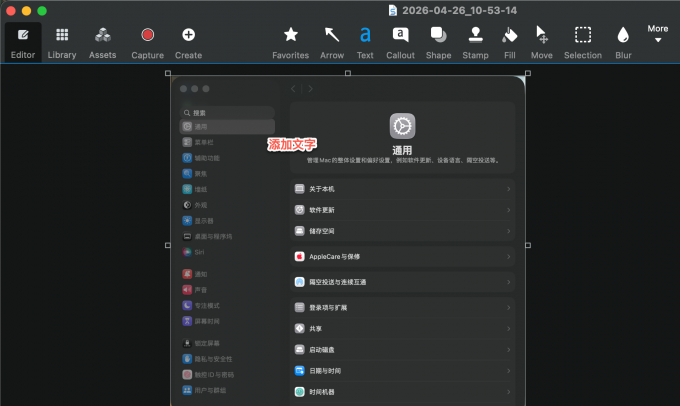Click the Siri sidebar icon
The width and height of the screenshot is (680, 406).
[x=187, y=252]
